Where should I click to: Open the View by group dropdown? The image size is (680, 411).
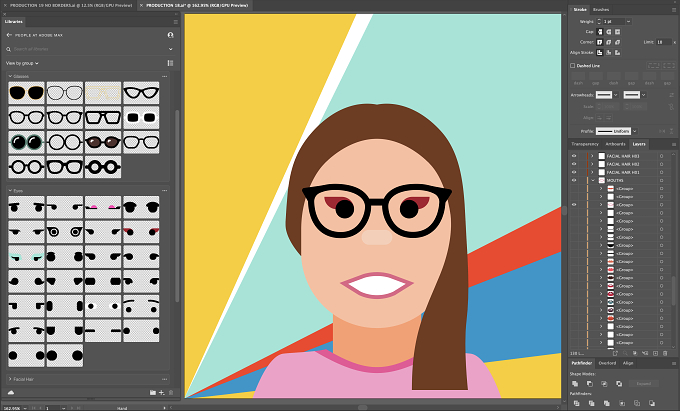22,63
